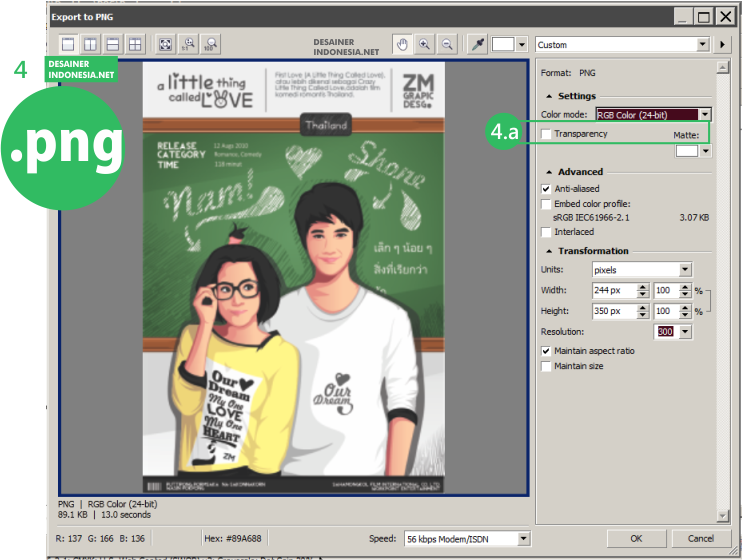The image size is (742, 560).
Task: Uncheck Maintain aspect ratio
Action: pyautogui.click(x=546, y=351)
